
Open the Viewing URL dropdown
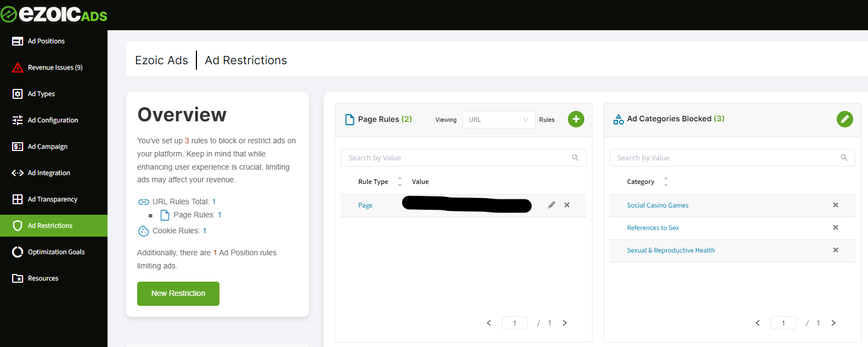(498, 120)
